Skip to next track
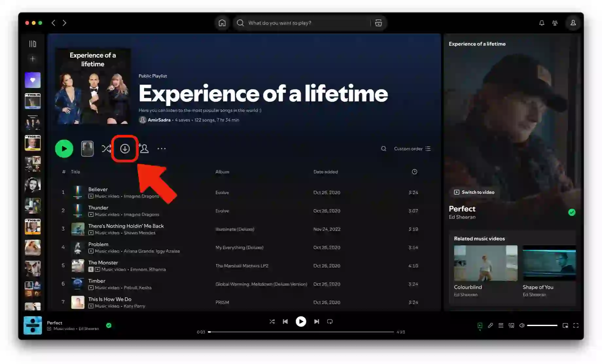 (x=316, y=321)
